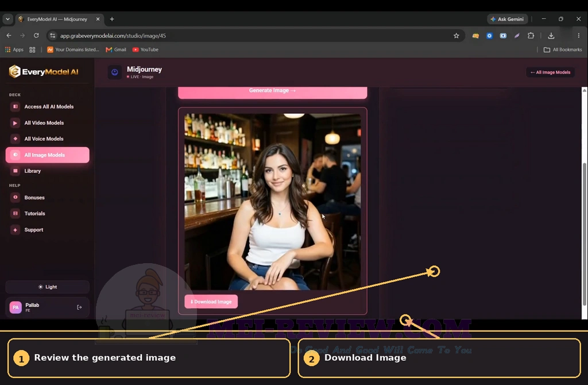Select All Image Models in sidebar

(x=47, y=155)
